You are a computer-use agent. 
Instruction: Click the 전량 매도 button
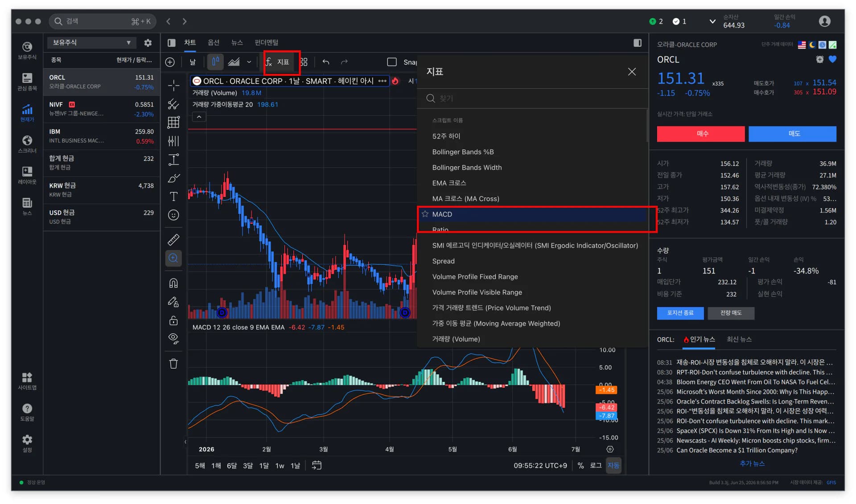point(731,313)
